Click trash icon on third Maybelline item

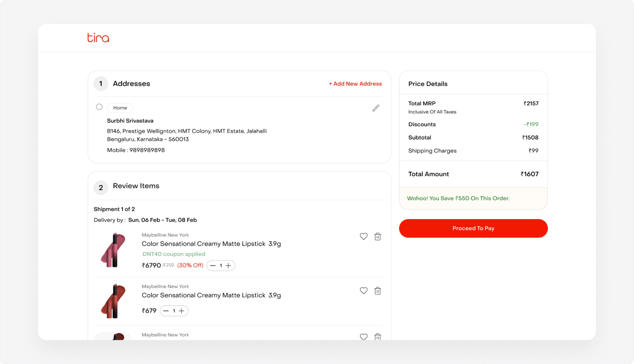(377, 337)
